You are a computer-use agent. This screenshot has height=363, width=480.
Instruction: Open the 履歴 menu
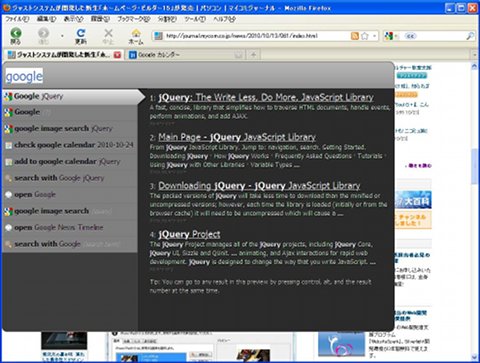(100, 19)
